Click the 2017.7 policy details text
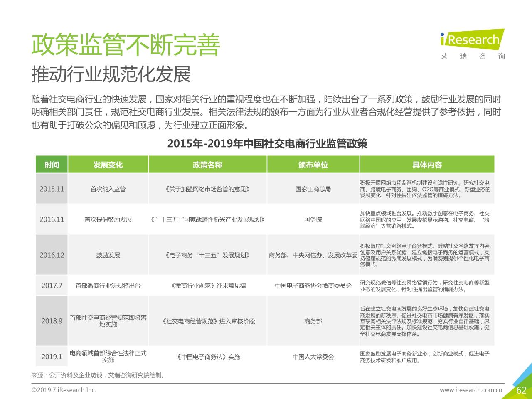 (x=424, y=286)
